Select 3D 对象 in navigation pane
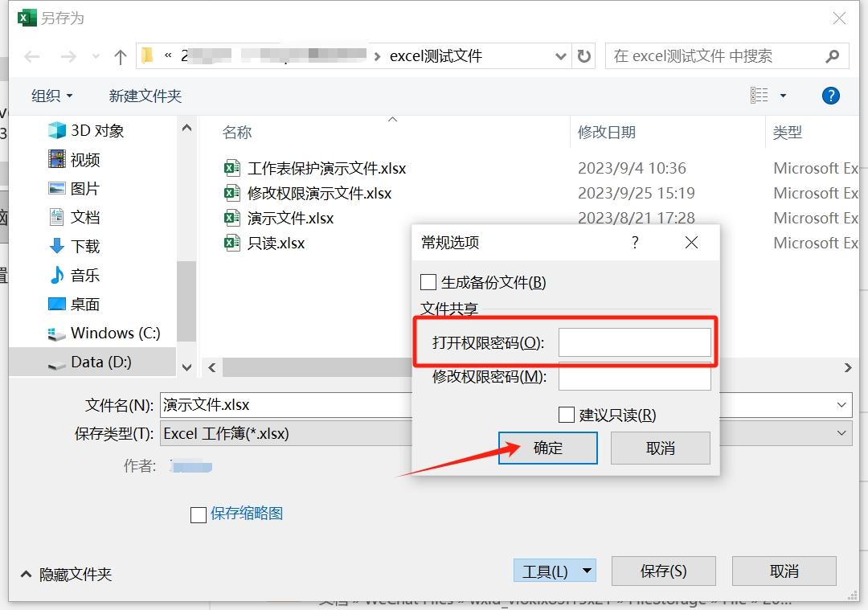868x610 pixels. tap(86, 131)
